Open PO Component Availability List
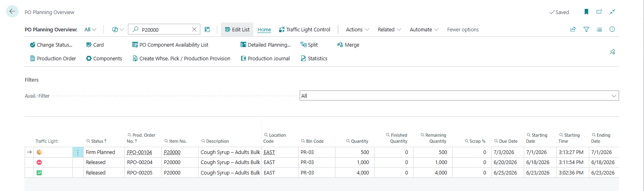Image resolution: width=644 pixels, height=191 pixels. coord(171,45)
